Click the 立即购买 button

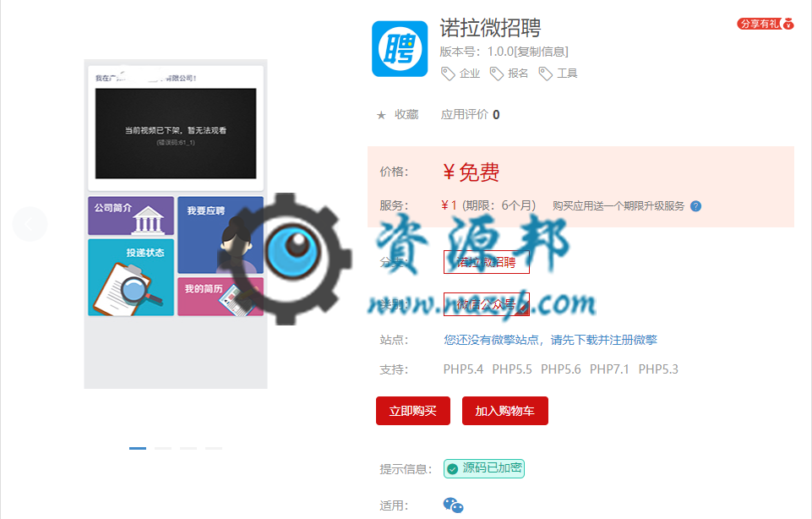(412, 411)
